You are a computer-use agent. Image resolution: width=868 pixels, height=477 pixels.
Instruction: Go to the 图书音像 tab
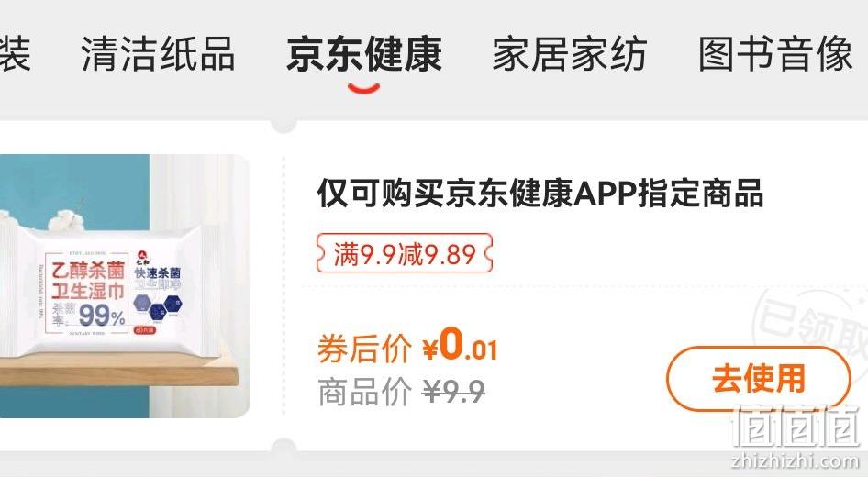775,54
